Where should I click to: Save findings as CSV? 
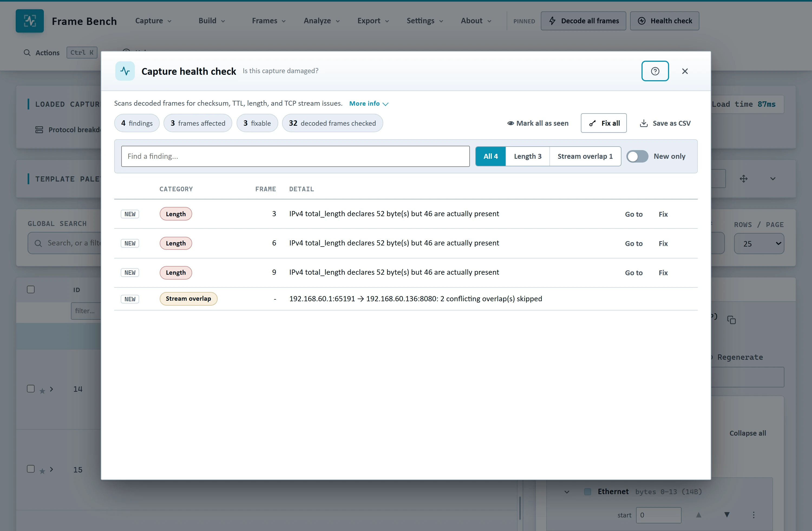tap(665, 123)
